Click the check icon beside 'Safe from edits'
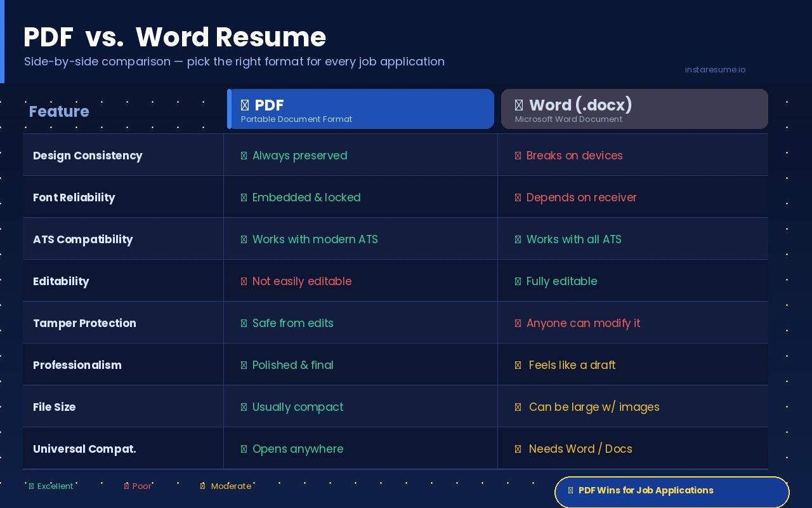The width and height of the screenshot is (812, 508). tap(244, 323)
